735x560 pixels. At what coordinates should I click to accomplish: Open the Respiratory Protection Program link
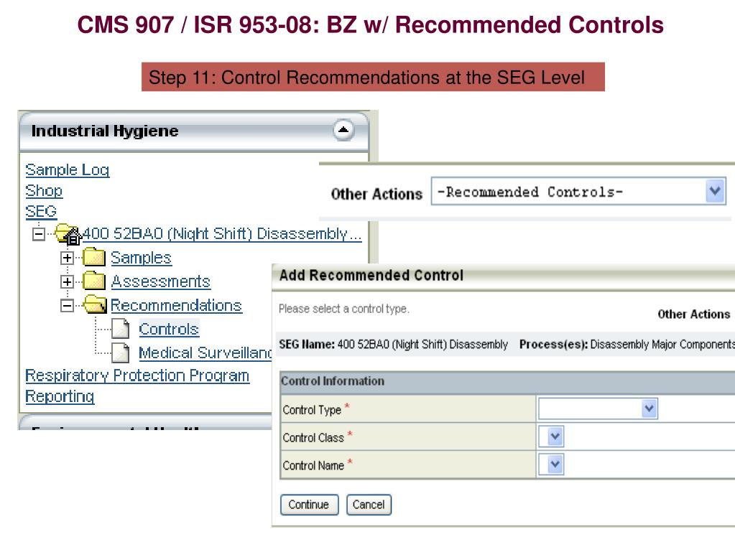click(x=137, y=375)
